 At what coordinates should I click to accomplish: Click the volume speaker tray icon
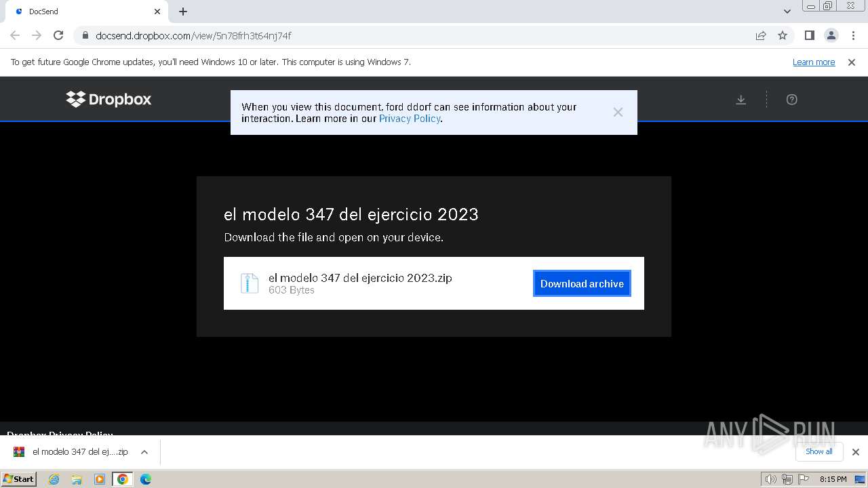tap(770, 479)
